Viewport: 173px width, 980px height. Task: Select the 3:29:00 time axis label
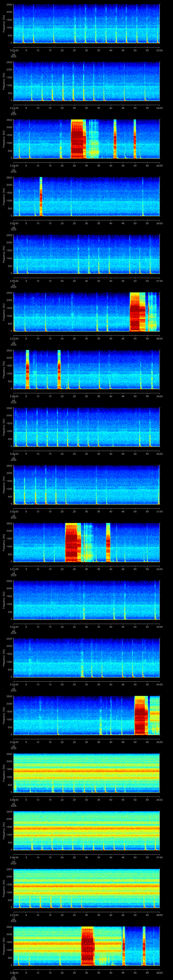(14, 454)
